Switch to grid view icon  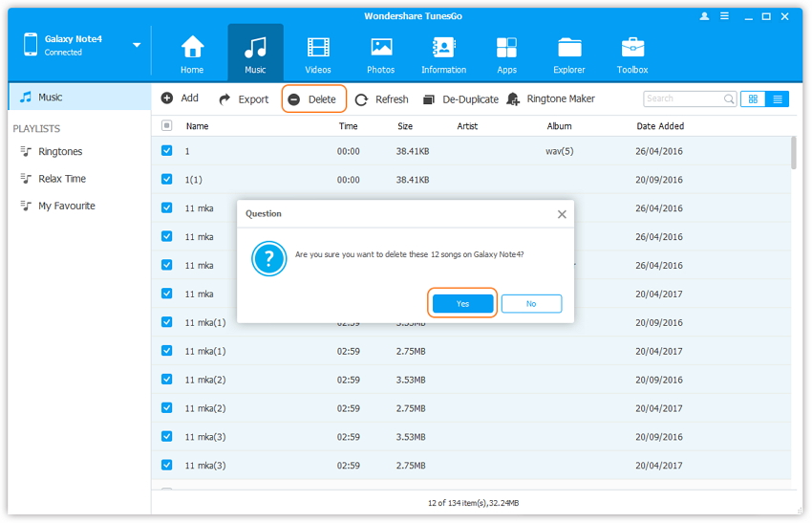click(753, 99)
